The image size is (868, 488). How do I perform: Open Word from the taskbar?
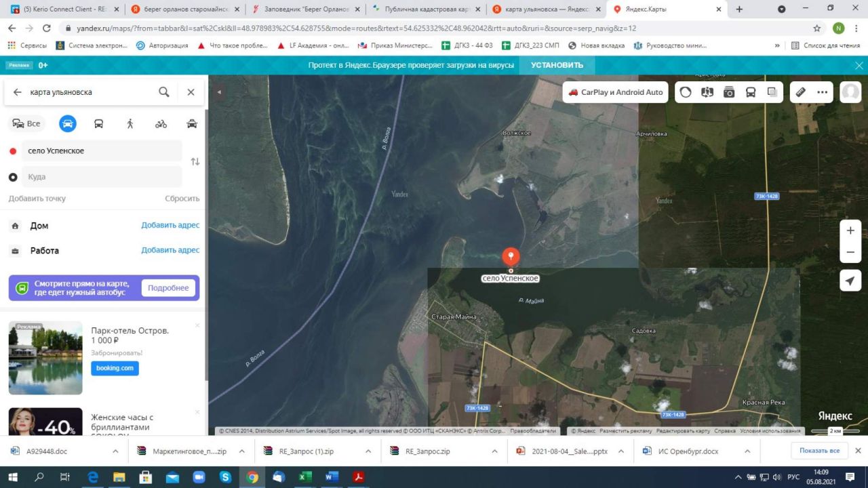point(332,477)
